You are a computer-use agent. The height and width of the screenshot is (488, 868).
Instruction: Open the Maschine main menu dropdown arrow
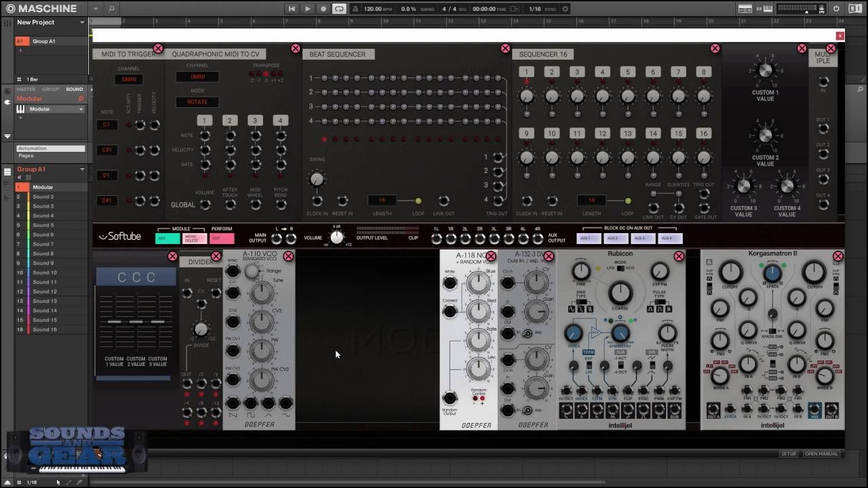[x=95, y=9]
